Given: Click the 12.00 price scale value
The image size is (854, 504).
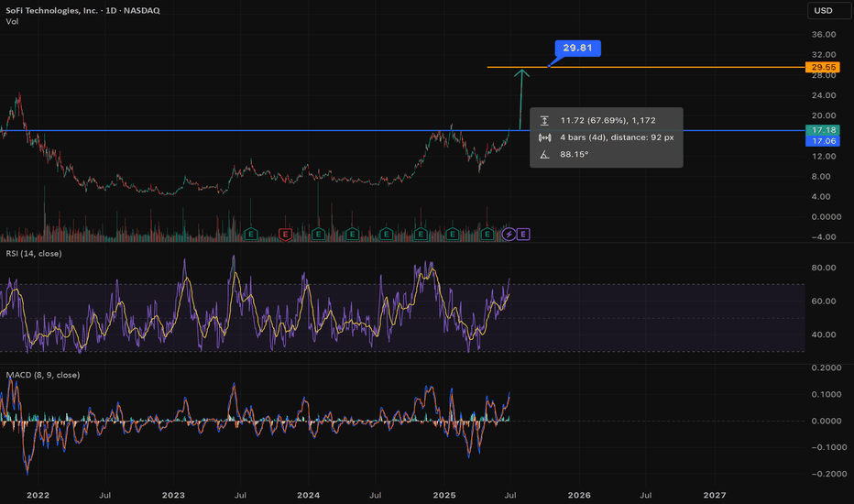Looking at the screenshot, I should click(824, 157).
